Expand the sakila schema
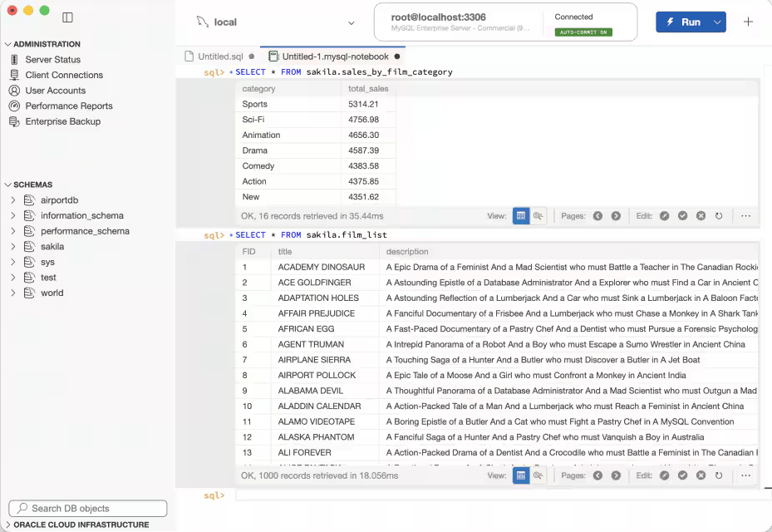The width and height of the screenshot is (772, 532). (x=13, y=246)
